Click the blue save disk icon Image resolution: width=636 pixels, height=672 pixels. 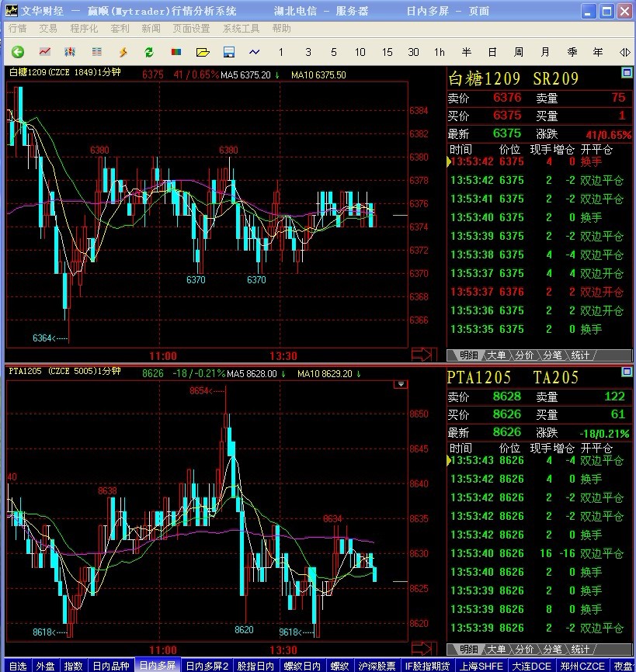point(228,52)
